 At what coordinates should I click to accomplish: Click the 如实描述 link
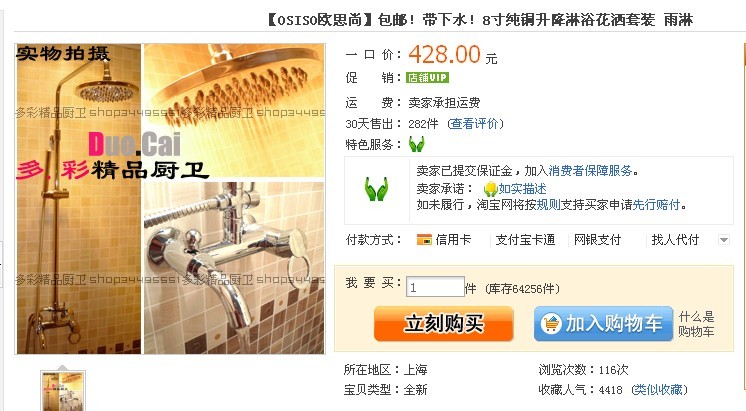coord(522,189)
